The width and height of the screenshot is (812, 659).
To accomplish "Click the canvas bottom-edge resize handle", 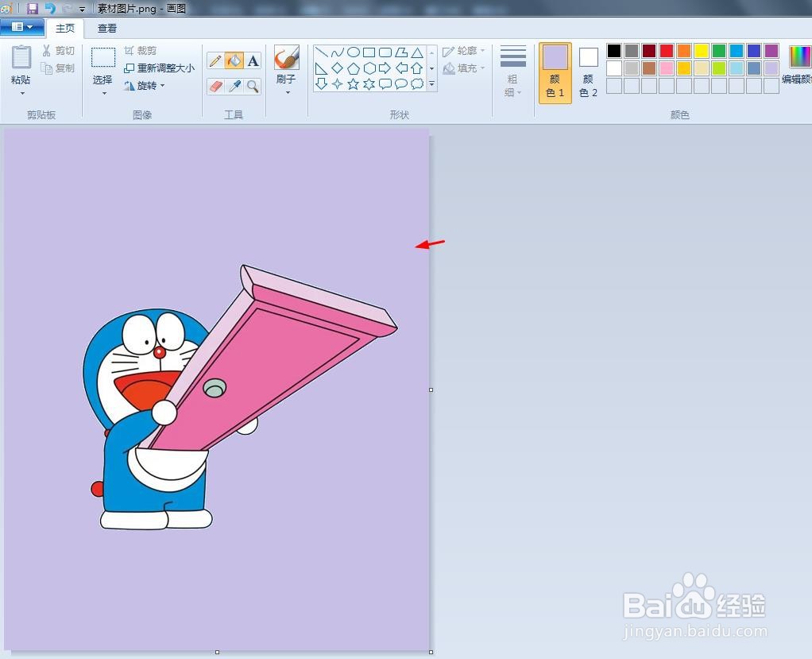I will (x=218, y=653).
